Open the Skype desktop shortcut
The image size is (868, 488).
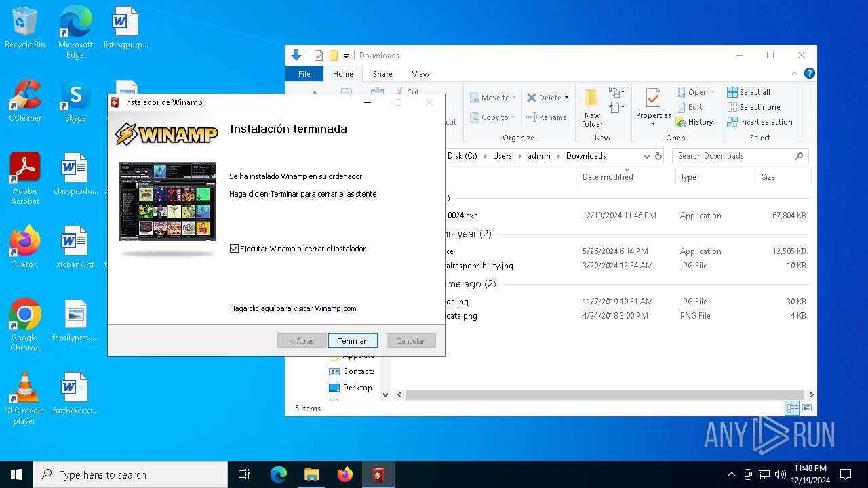click(x=75, y=101)
